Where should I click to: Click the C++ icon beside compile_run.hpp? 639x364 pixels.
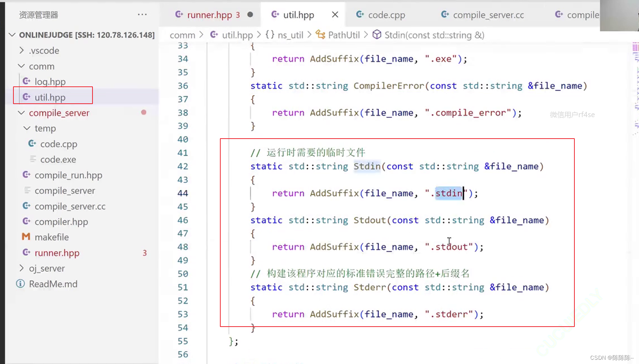point(26,175)
